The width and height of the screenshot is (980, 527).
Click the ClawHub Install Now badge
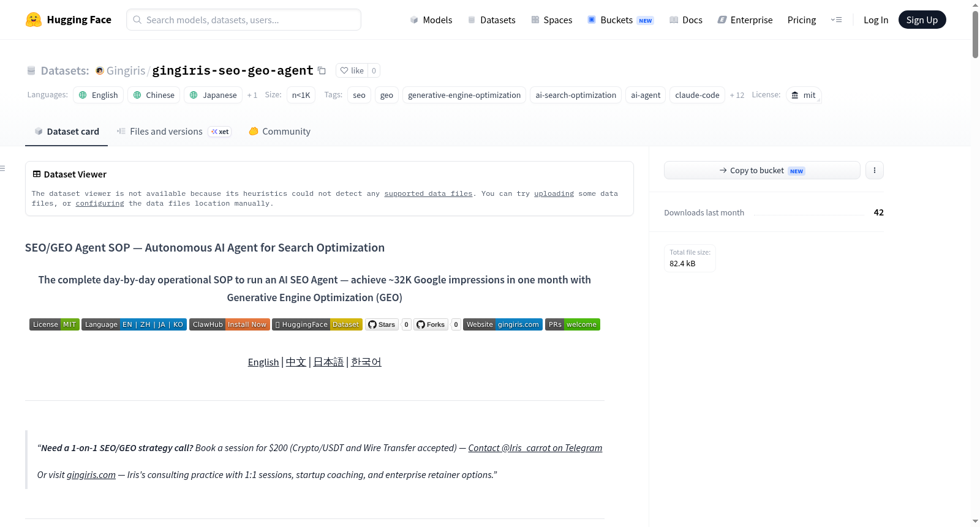[230, 324]
